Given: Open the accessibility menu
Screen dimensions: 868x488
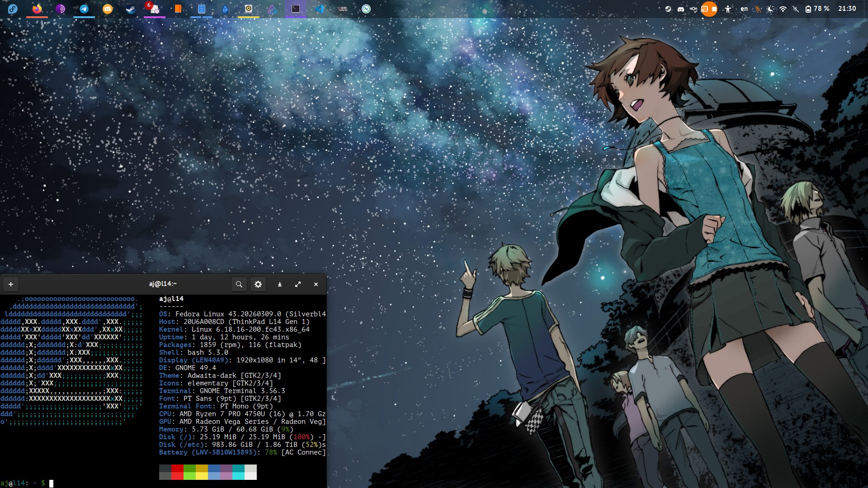Looking at the screenshot, I should click(727, 9).
